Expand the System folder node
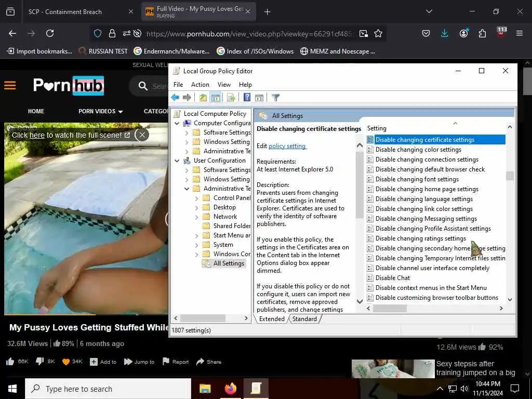The height and width of the screenshot is (399, 532). tap(197, 245)
